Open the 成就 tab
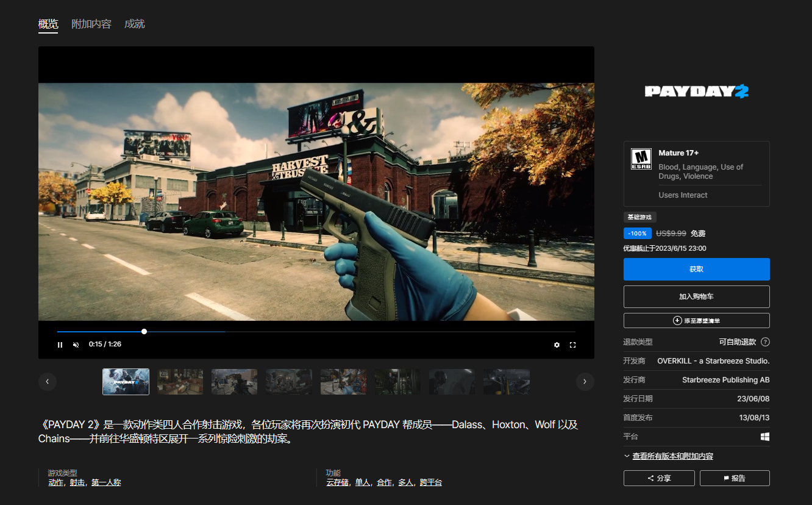 (x=134, y=24)
